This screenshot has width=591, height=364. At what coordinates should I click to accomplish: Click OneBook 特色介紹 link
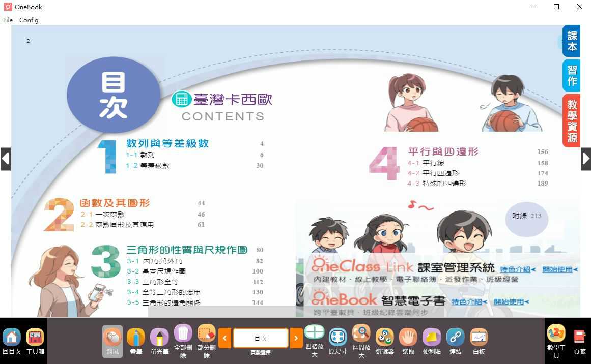(469, 301)
